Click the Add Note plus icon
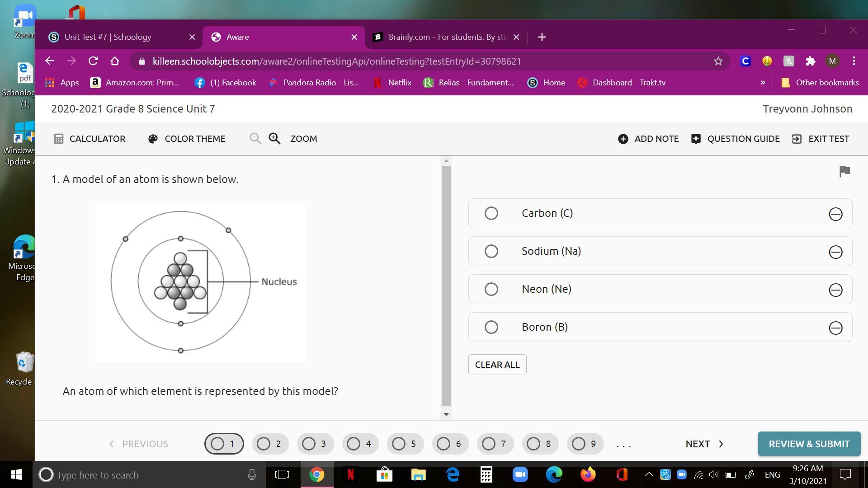Screen dimensions: 868x488 623,139
